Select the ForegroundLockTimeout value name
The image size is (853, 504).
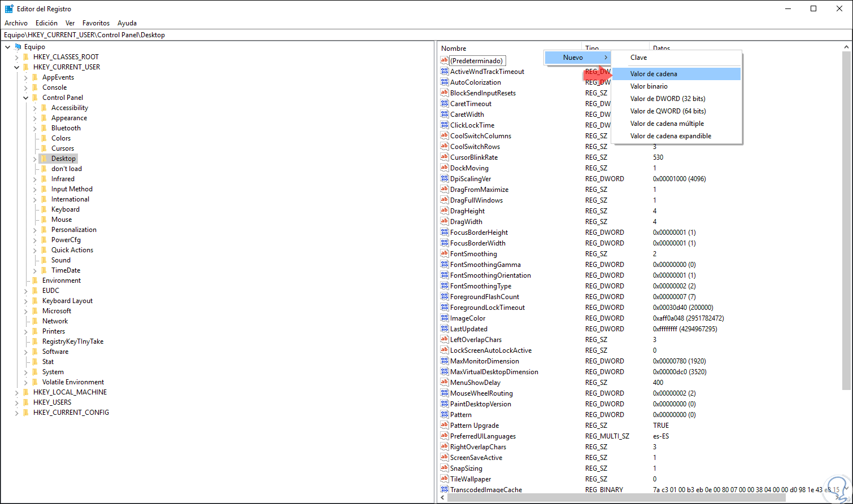tap(488, 308)
